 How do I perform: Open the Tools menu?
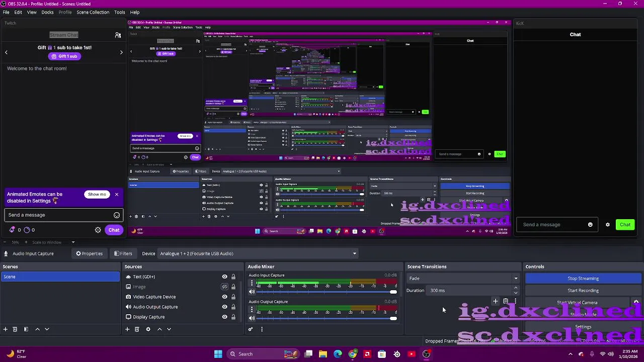[x=119, y=12]
